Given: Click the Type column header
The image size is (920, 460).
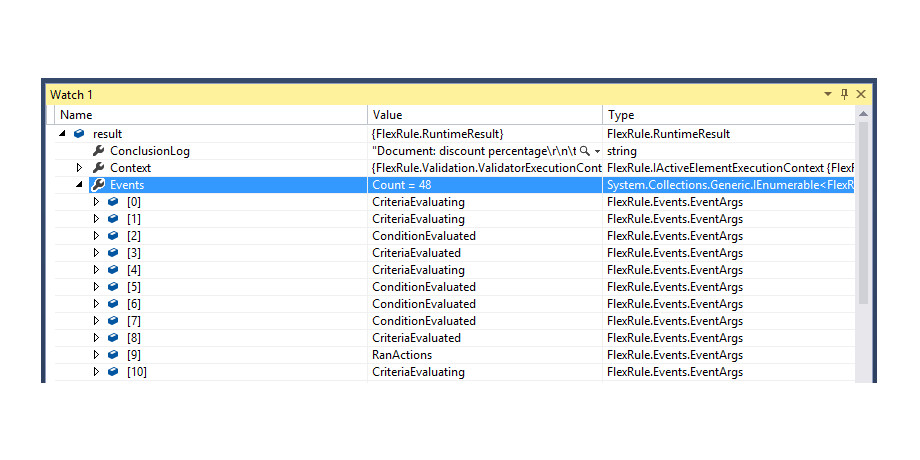Looking at the screenshot, I should coord(729,115).
